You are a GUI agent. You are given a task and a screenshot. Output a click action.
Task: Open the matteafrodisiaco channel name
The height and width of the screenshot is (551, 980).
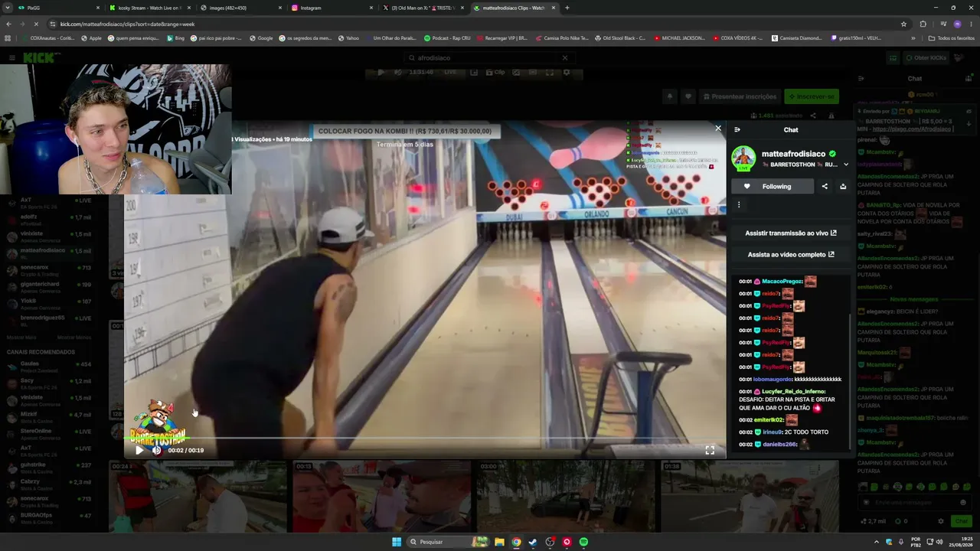(793, 154)
